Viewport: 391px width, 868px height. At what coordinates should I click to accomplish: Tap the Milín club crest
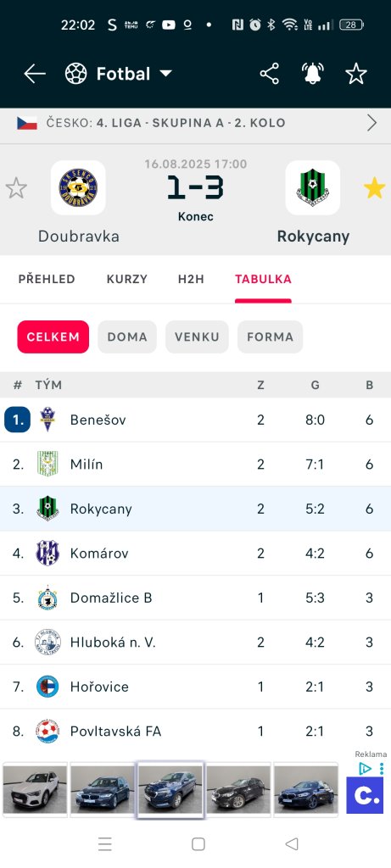tap(47, 464)
